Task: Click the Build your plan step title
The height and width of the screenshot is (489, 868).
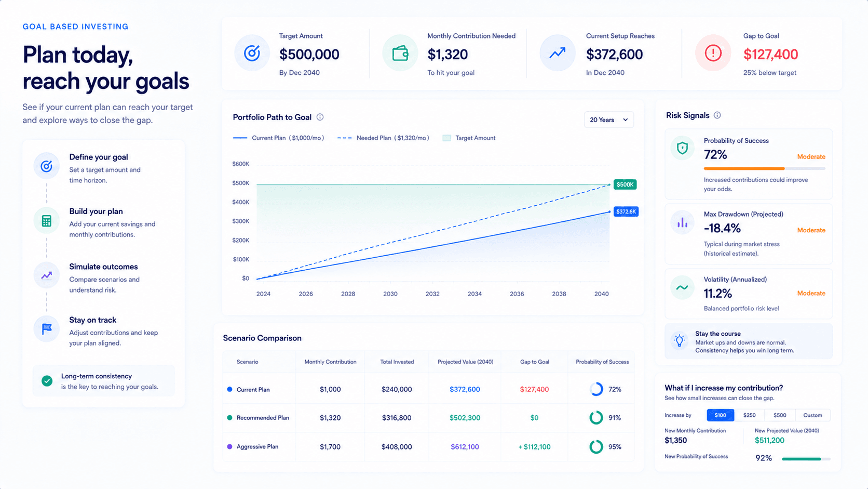Action: (x=96, y=212)
